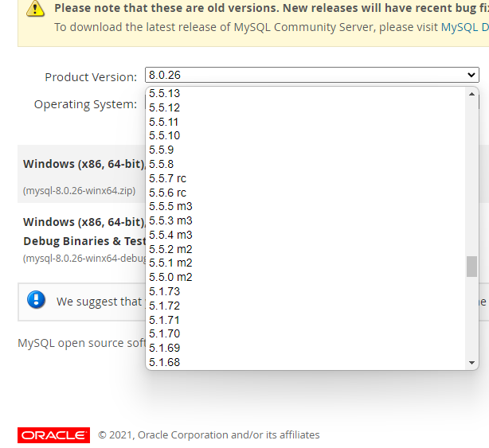Pick the 5.5.4 m3 version
This screenshot has height=448, width=489.
(x=306, y=235)
